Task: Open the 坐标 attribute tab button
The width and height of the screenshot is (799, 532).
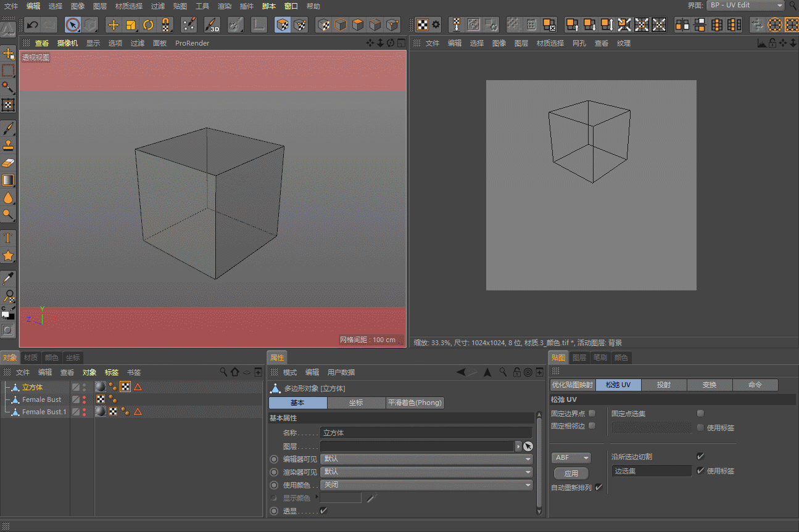Action: click(x=356, y=403)
